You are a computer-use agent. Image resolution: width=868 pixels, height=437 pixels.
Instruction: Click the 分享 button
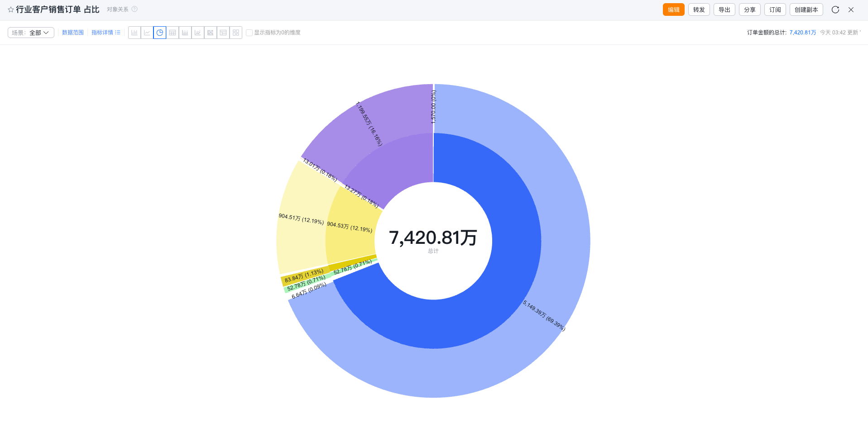tap(750, 9)
